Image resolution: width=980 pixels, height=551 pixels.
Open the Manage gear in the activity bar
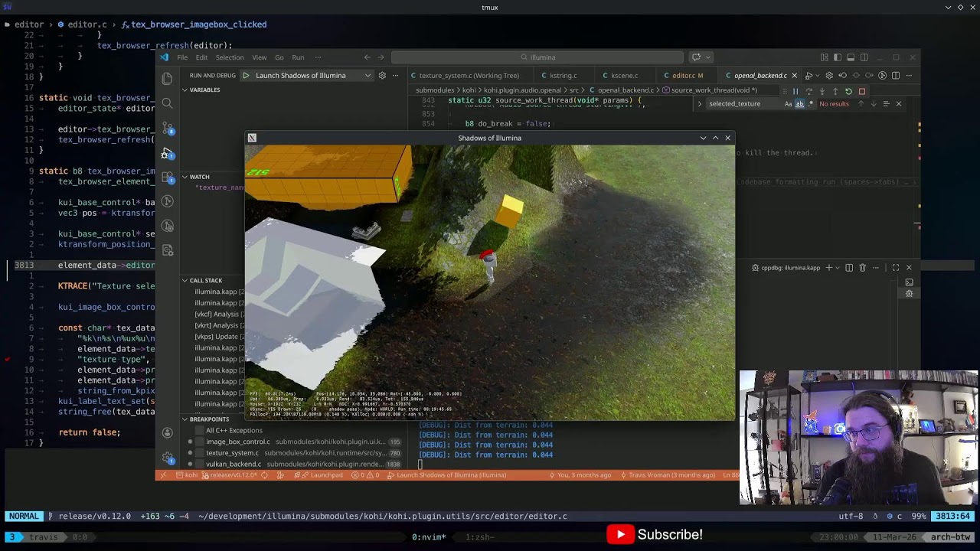coord(168,458)
